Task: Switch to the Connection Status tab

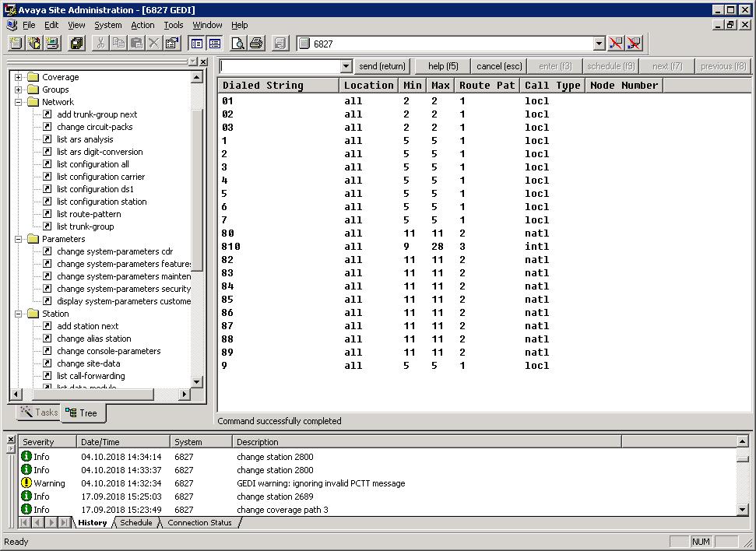Action: pyautogui.click(x=199, y=522)
